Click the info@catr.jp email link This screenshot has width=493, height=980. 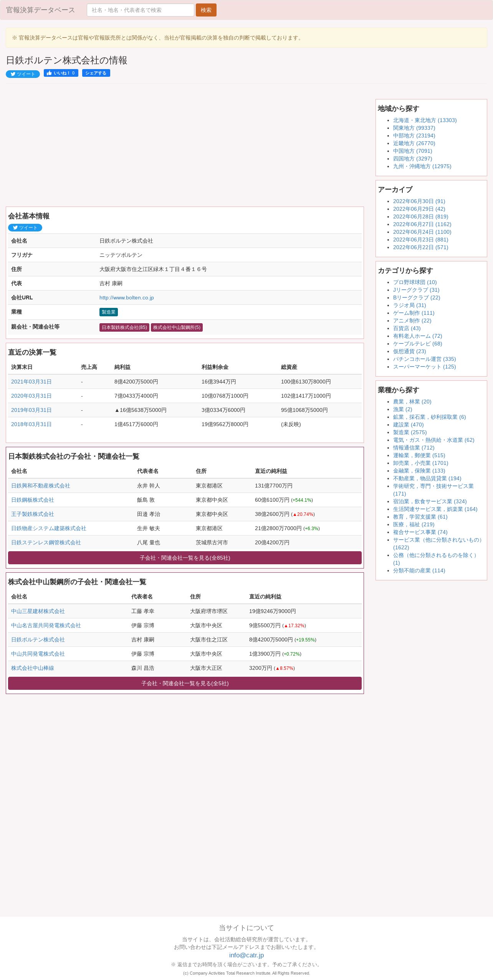coord(246,955)
